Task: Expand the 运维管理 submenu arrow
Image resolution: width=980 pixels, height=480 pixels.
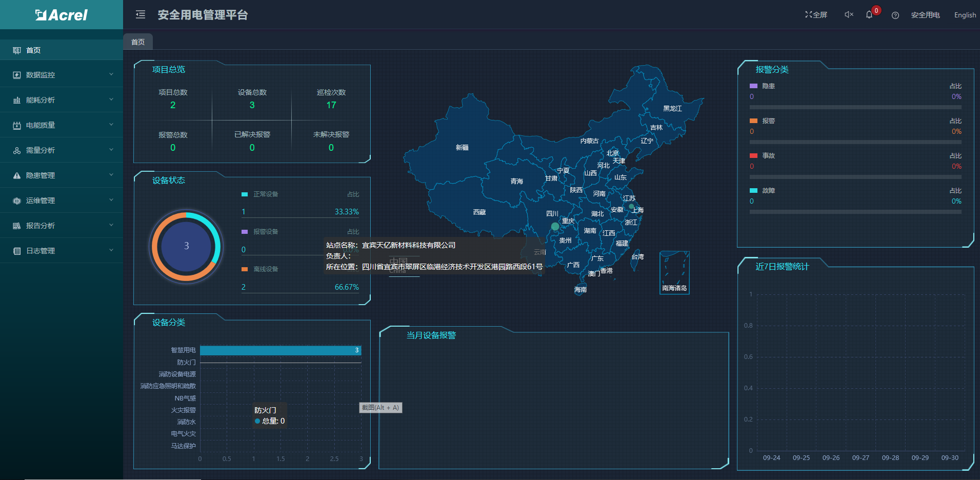Action: tap(111, 200)
